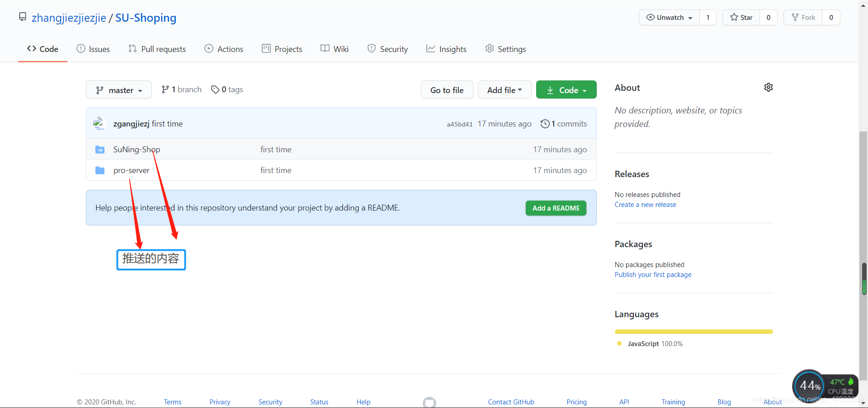Image resolution: width=868 pixels, height=408 pixels.
Task: Click the JavaScript language bar
Action: (x=694, y=332)
